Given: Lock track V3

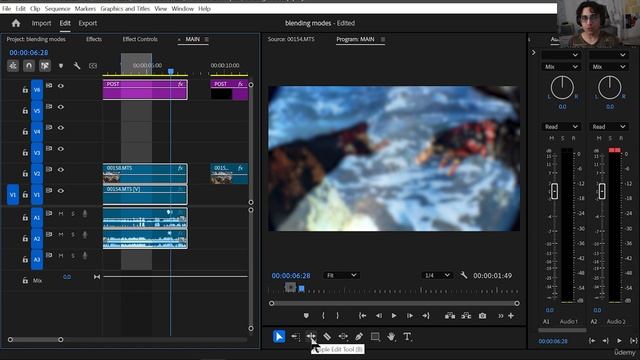Looking at the screenshot, I should (x=25, y=153).
